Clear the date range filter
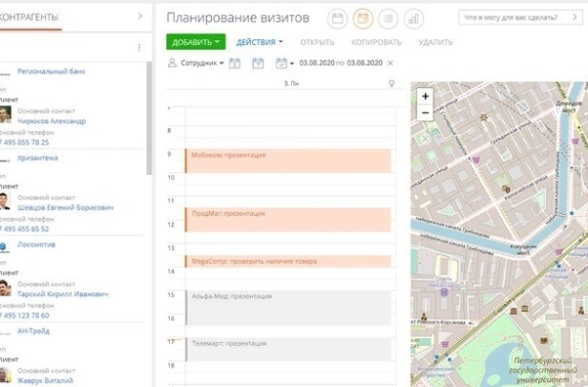The height and width of the screenshot is (387, 588). point(389,63)
